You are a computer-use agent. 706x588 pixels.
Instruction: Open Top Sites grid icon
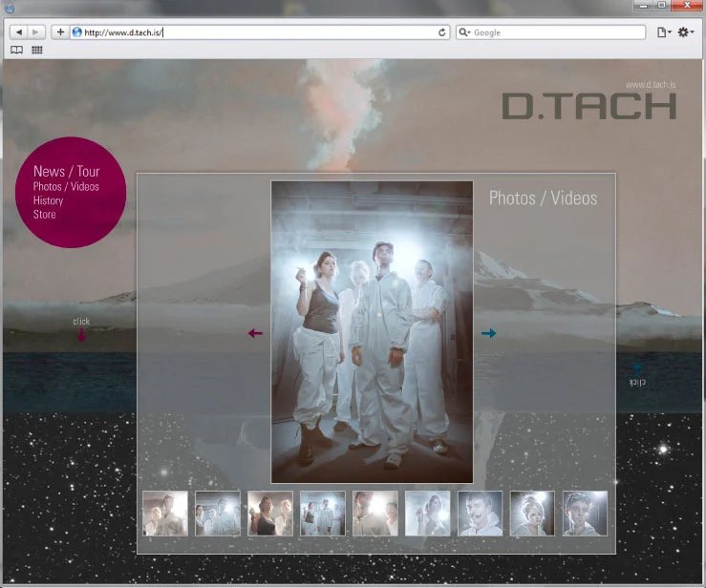(x=37, y=50)
